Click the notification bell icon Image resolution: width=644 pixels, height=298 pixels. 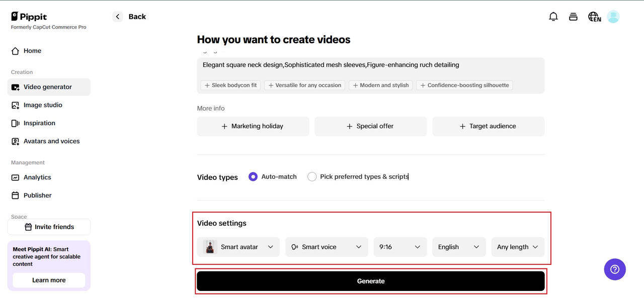pos(553,17)
